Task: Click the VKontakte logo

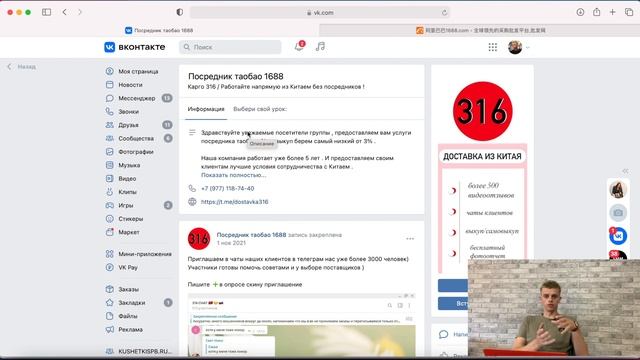Action: pos(135,47)
